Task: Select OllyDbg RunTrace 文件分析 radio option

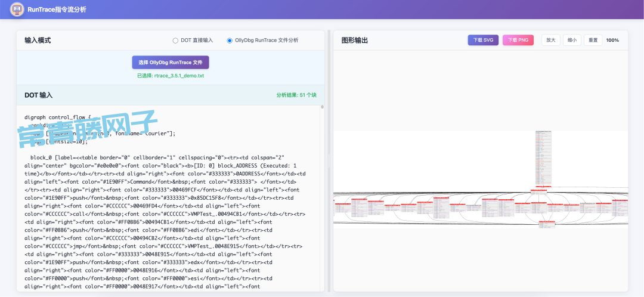Action: 230,41
